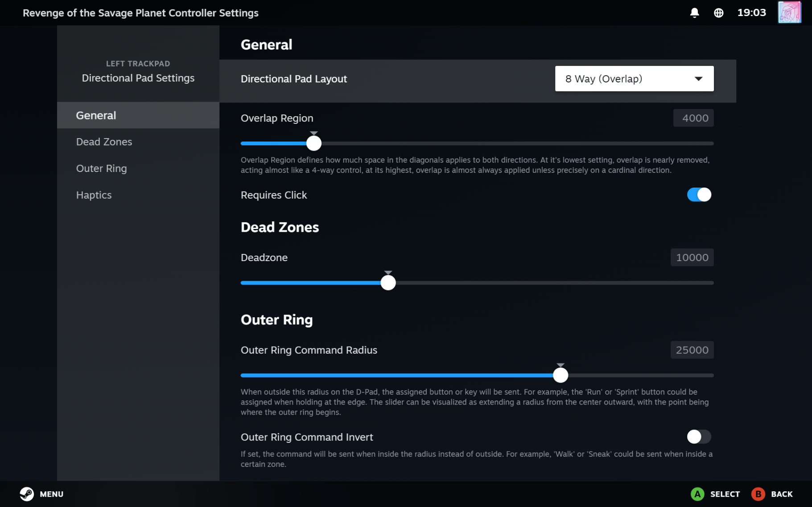
Task: Edit the Deadzone value field 10000
Action: (692, 258)
